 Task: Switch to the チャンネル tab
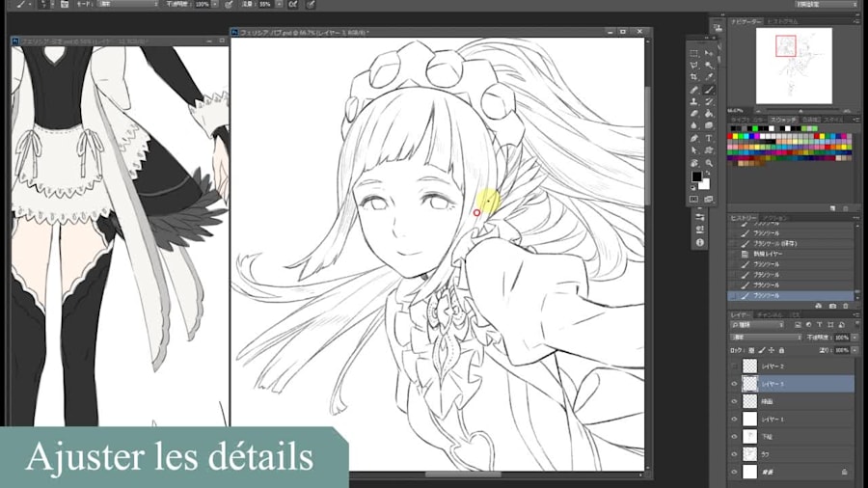(770, 314)
